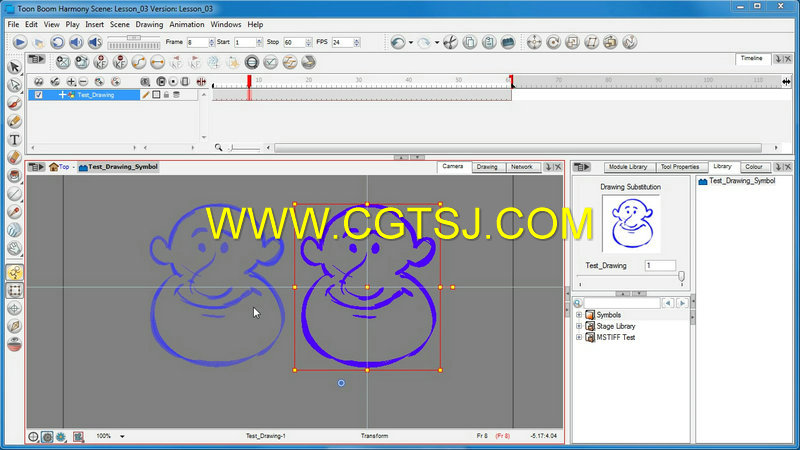
Task: Open the camera zoom level dropdown
Action: coord(122,436)
